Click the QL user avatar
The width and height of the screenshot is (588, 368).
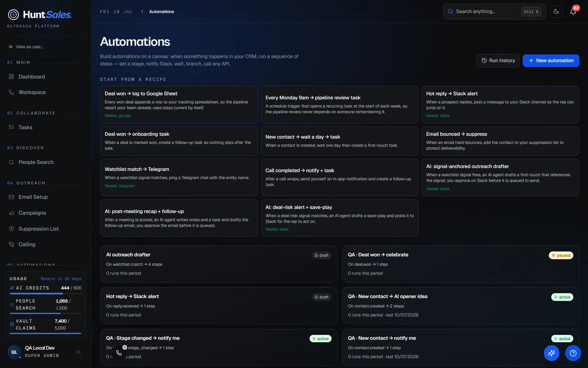(x=14, y=352)
